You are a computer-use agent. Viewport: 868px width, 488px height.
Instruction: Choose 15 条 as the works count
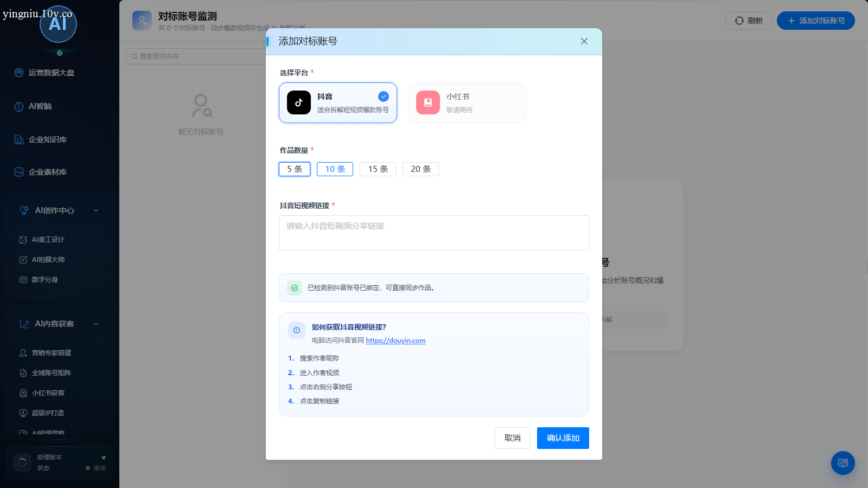378,169
